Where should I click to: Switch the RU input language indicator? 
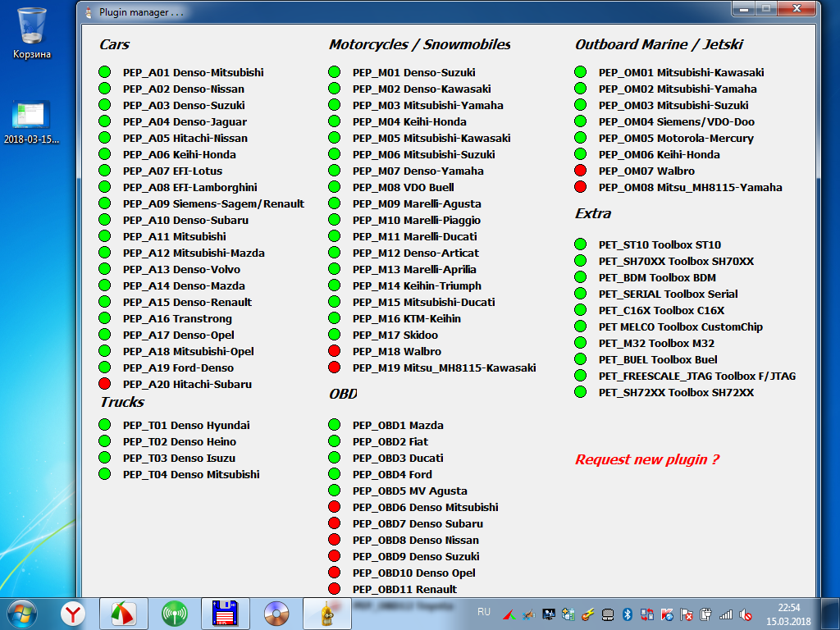click(x=484, y=612)
